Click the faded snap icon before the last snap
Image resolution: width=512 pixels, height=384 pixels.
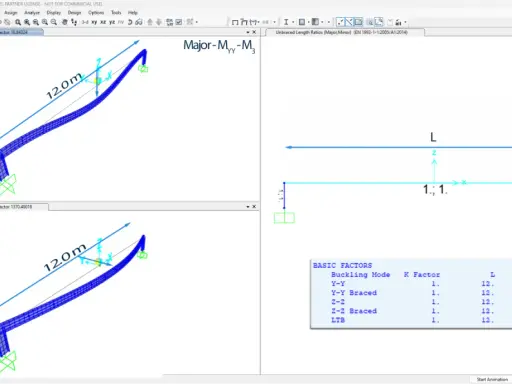click(370, 22)
